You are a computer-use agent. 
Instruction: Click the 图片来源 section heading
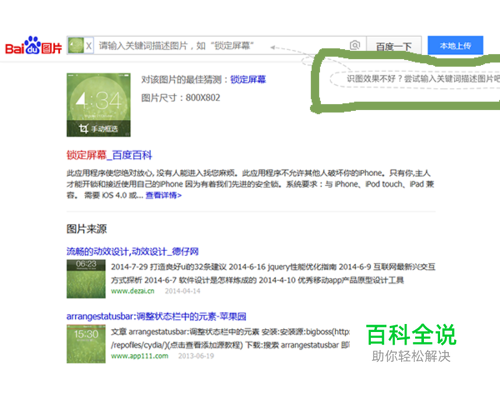coord(87,229)
